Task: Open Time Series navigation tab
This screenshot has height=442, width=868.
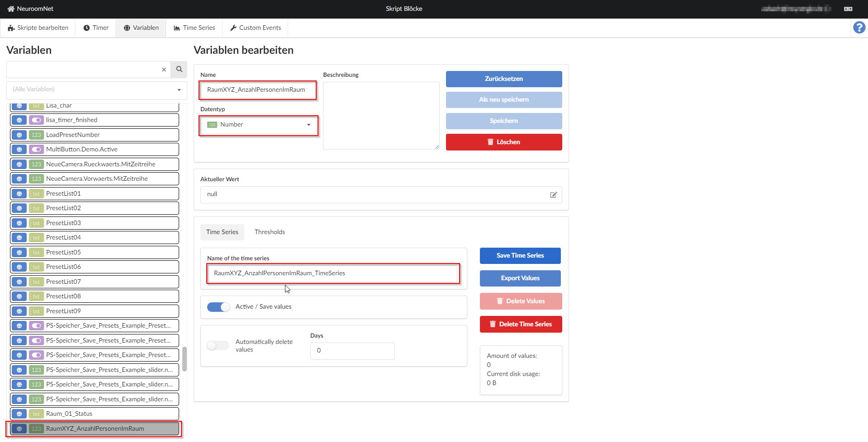Action: tap(194, 28)
